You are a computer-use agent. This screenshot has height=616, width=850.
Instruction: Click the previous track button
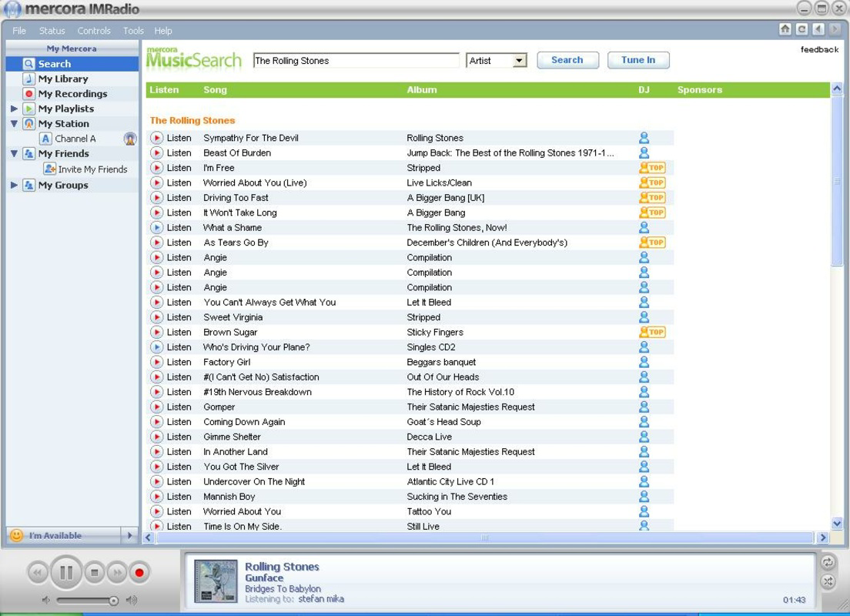pyautogui.click(x=38, y=573)
